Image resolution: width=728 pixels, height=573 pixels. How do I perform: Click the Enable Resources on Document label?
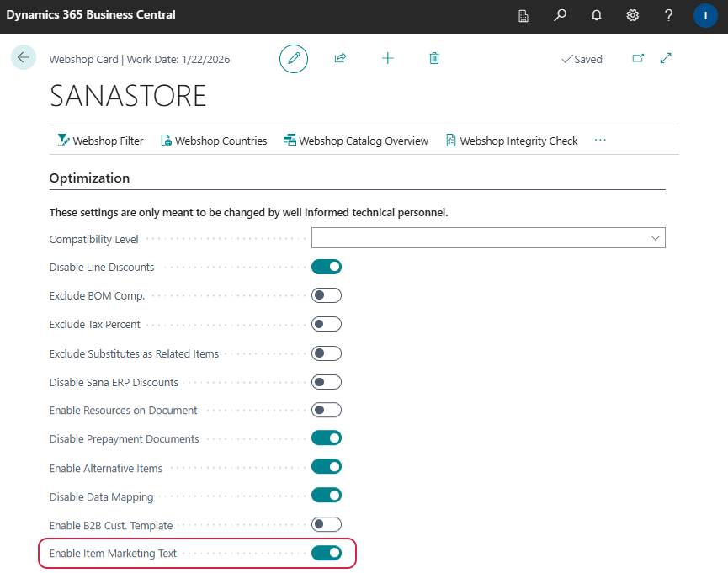[x=123, y=411]
